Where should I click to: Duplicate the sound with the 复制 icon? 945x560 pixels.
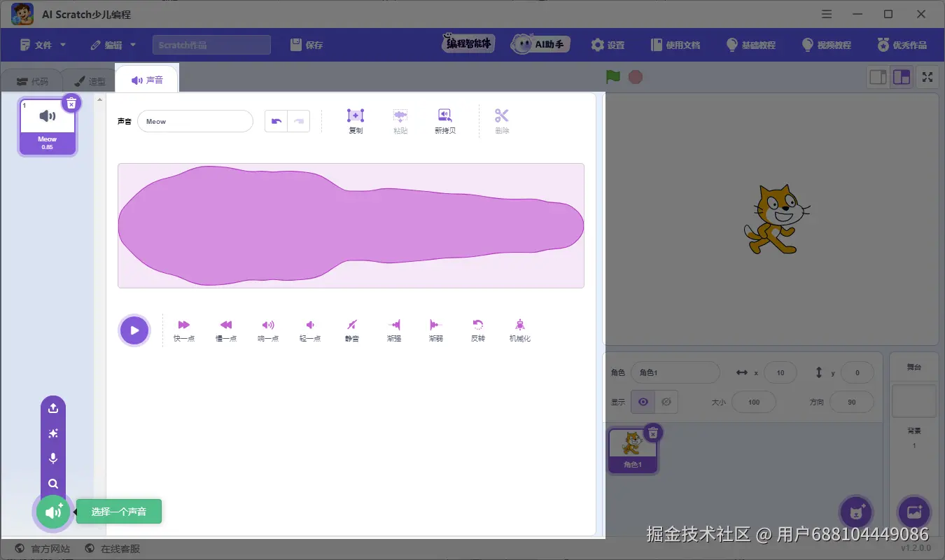point(355,120)
